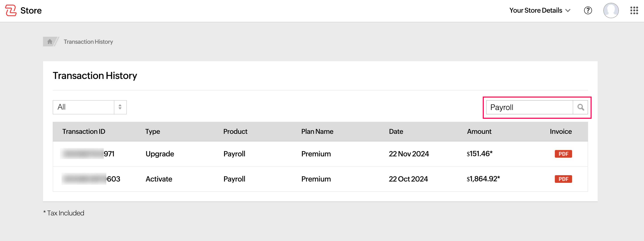Download the invoice PDF for the Activate transaction

(563, 179)
